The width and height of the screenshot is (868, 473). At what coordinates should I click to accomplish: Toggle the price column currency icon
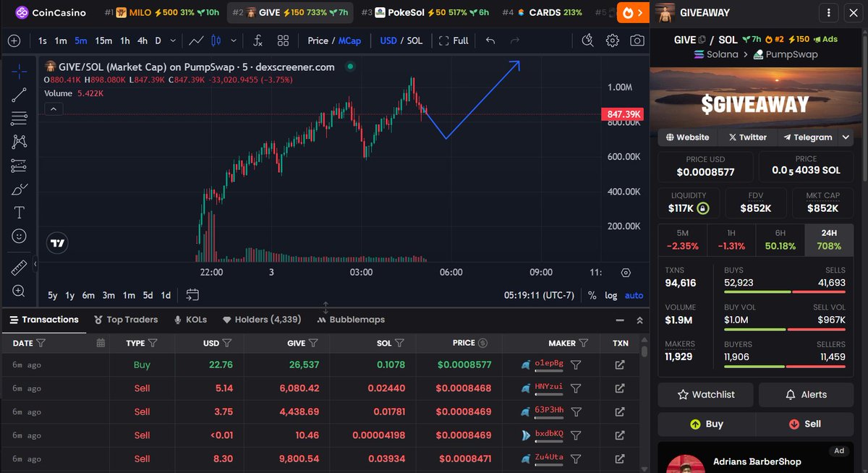pos(483,343)
